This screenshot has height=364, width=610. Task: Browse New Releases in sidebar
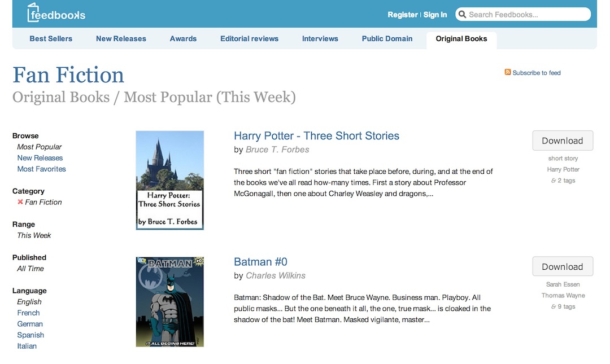(40, 158)
